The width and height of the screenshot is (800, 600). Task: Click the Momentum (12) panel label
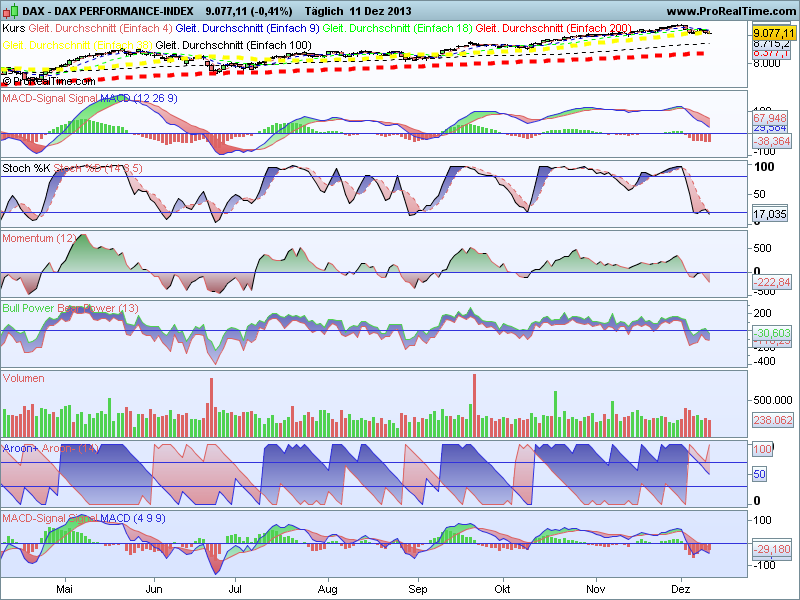39,238
